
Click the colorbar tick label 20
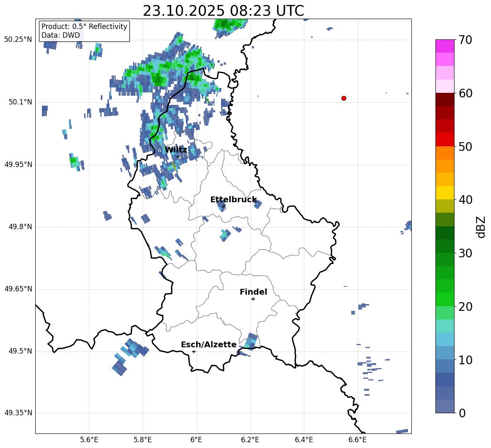[x=465, y=306]
